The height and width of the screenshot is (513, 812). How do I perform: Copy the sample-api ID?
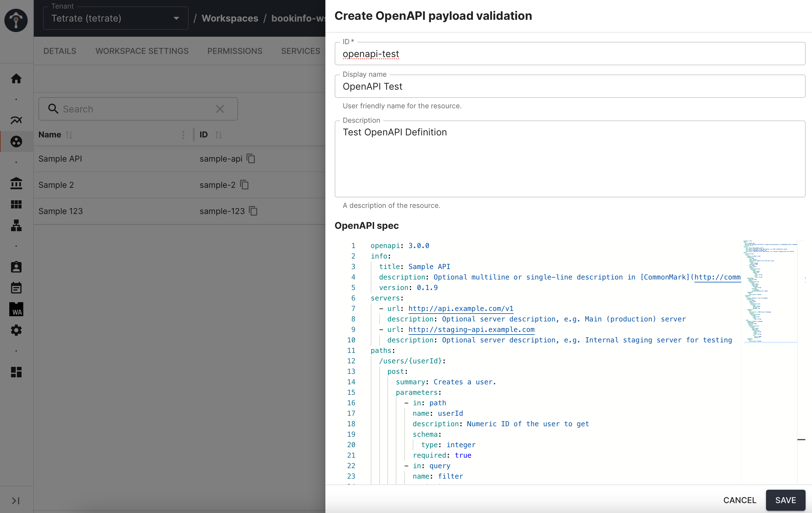pyautogui.click(x=251, y=158)
